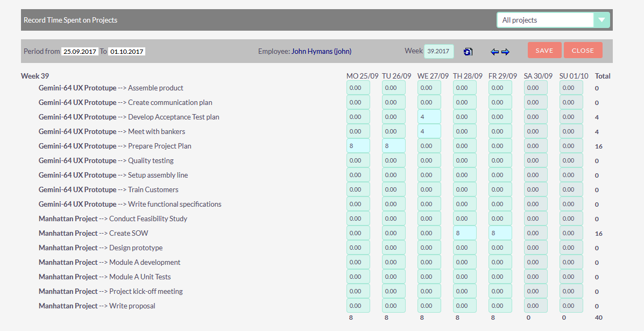Select Wednesday cell for Design prototype
Viewport: 644px width, 331px height.
[x=429, y=248]
